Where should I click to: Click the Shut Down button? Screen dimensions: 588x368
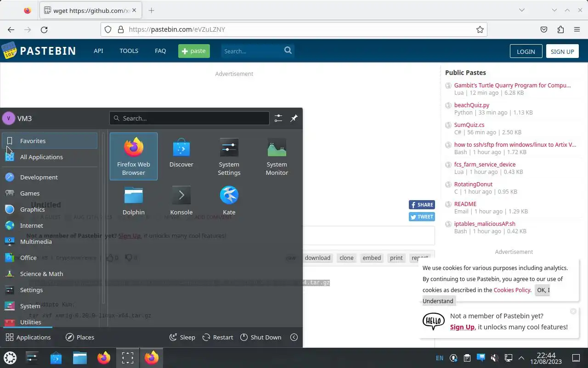point(260,337)
